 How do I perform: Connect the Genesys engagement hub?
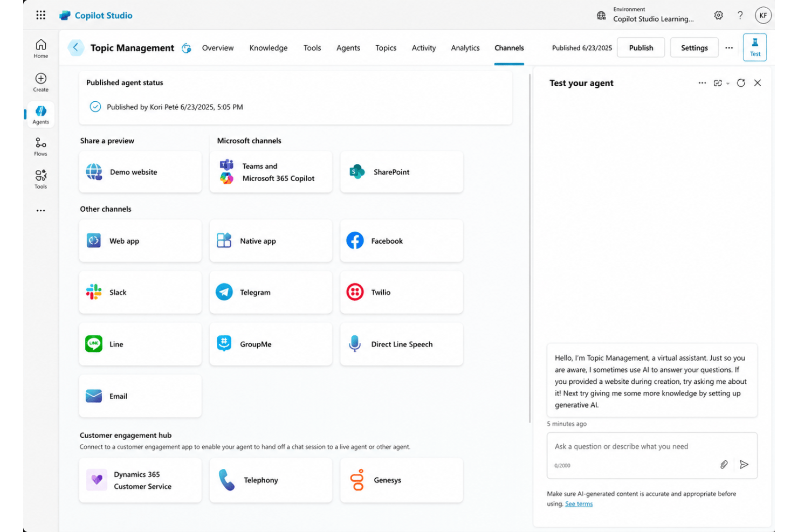pos(402,480)
